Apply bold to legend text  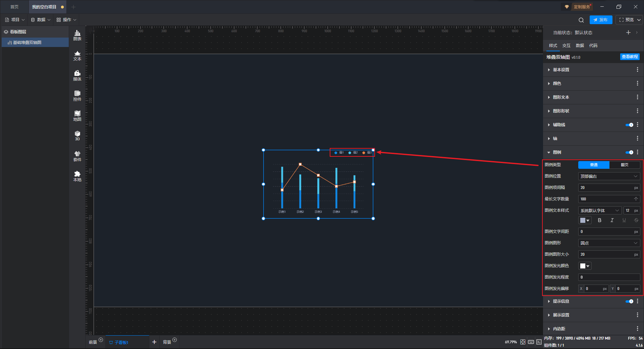pos(600,220)
